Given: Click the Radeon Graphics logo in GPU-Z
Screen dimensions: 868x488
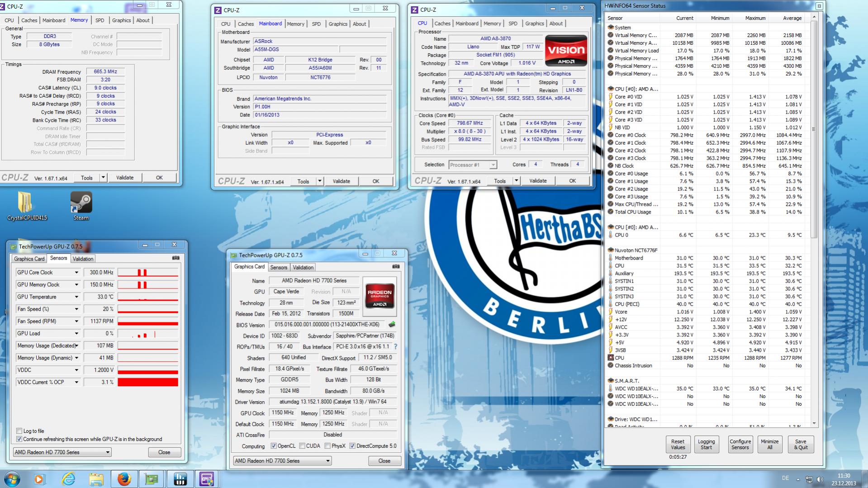Looking at the screenshot, I should point(379,296).
